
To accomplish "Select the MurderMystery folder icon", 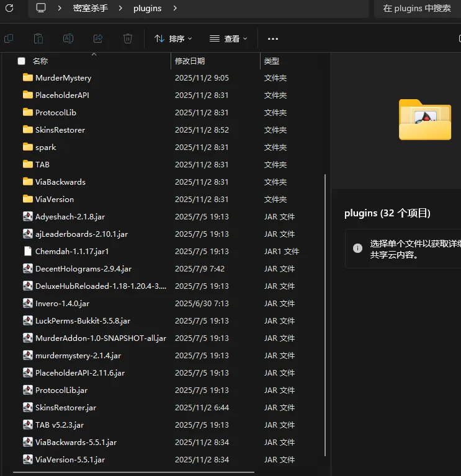I will [28, 77].
